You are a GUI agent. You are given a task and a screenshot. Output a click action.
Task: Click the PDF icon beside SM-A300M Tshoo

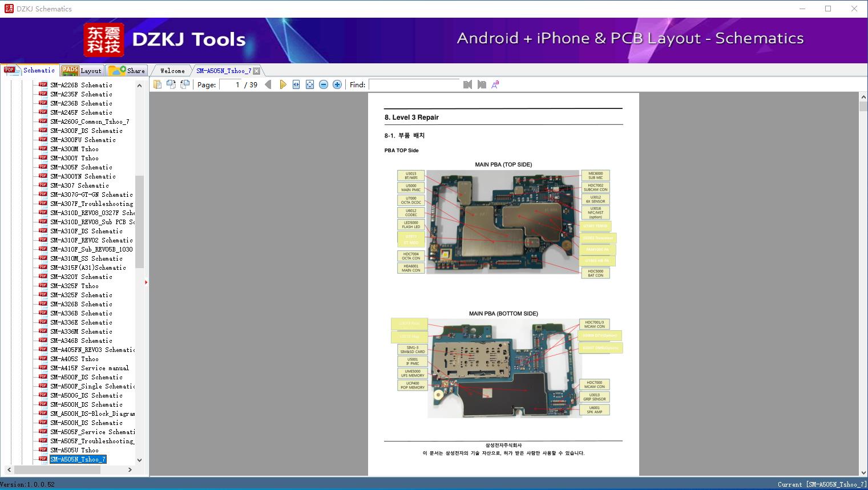pos(43,148)
